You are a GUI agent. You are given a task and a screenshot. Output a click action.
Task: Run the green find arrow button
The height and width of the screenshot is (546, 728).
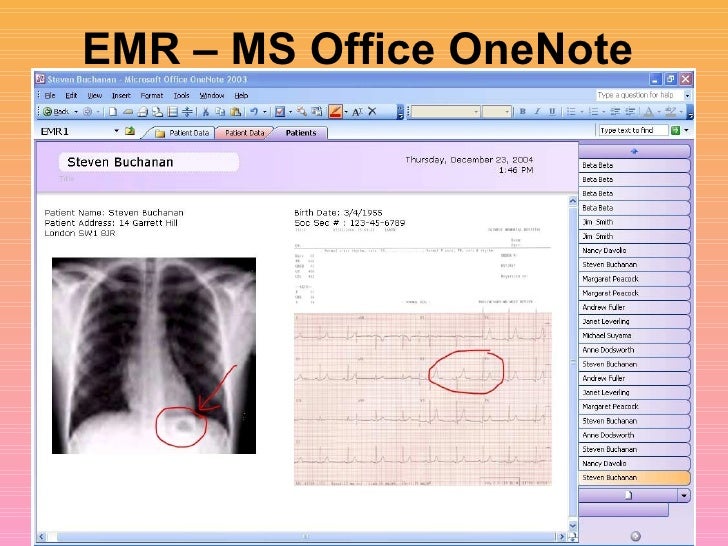point(676,130)
